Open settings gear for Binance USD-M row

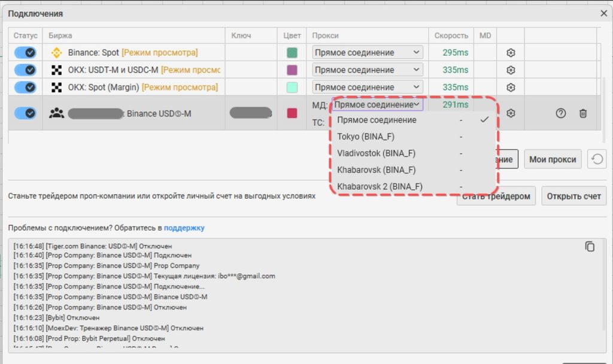(511, 113)
